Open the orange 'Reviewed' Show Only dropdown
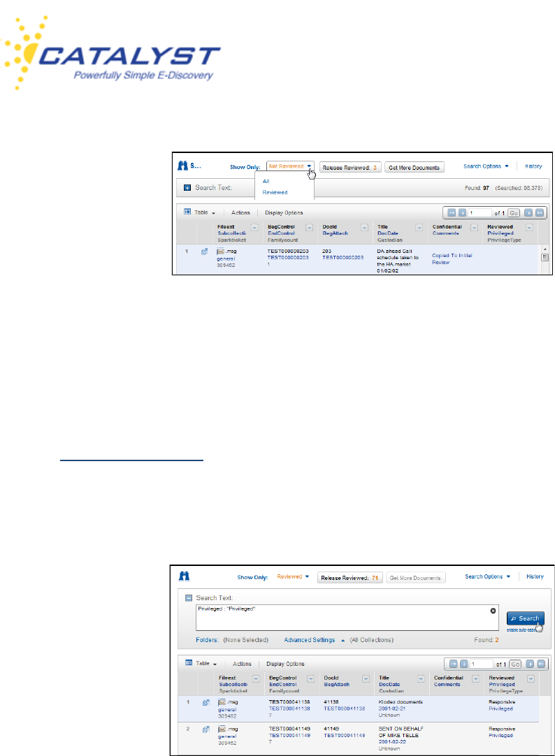 coord(293,576)
